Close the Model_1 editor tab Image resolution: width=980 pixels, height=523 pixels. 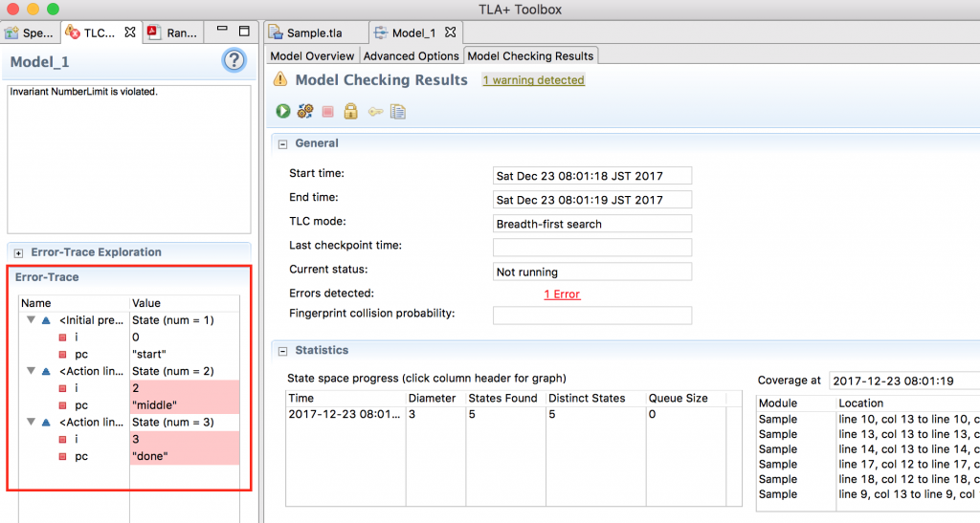451,32
